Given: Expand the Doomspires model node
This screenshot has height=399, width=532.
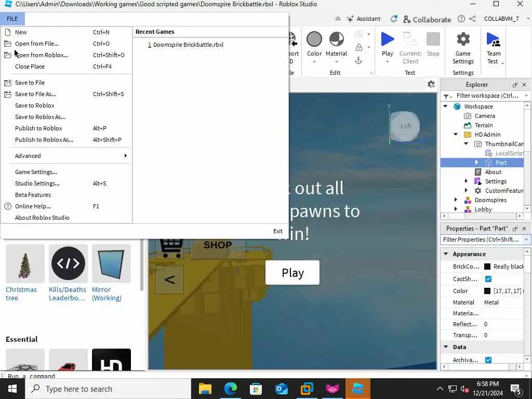Looking at the screenshot, I should pos(456,200).
